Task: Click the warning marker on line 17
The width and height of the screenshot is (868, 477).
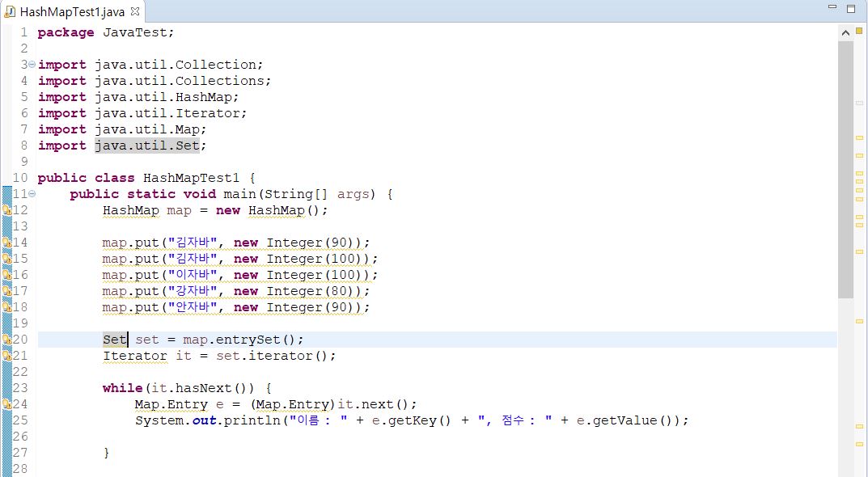Action: point(6,290)
